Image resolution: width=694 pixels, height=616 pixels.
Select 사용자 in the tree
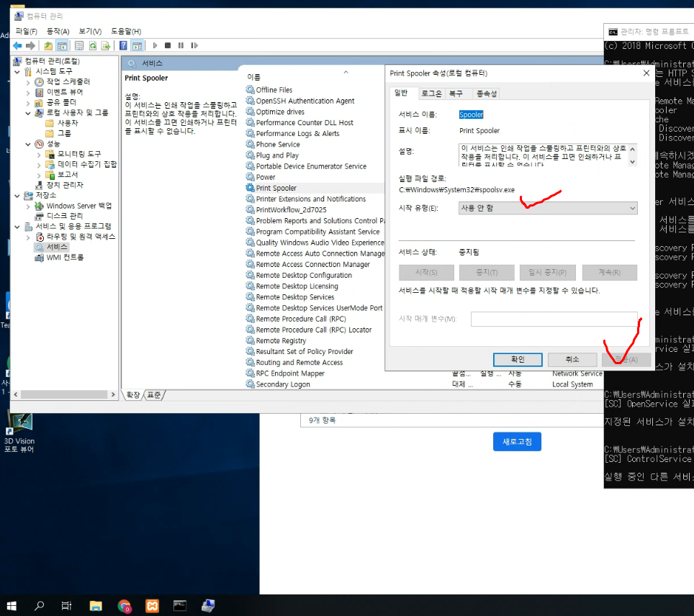click(68, 123)
